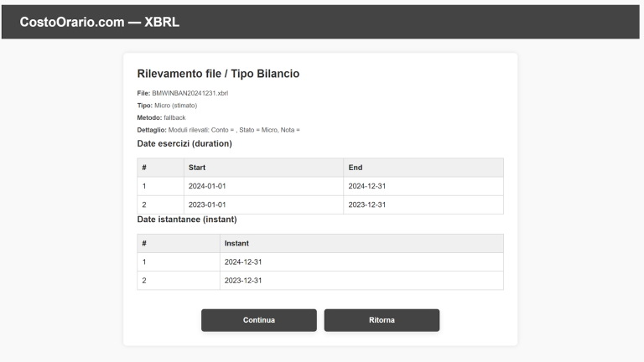Click the Instant column header
This screenshot has width=644, height=362.
coord(236,243)
